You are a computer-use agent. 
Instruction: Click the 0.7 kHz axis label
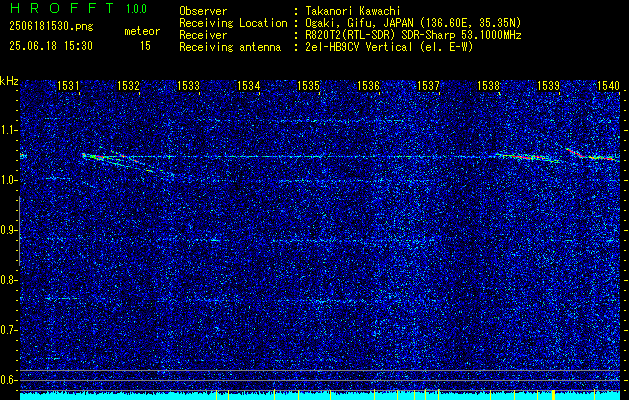pyautogui.click(x=8, y=331)
